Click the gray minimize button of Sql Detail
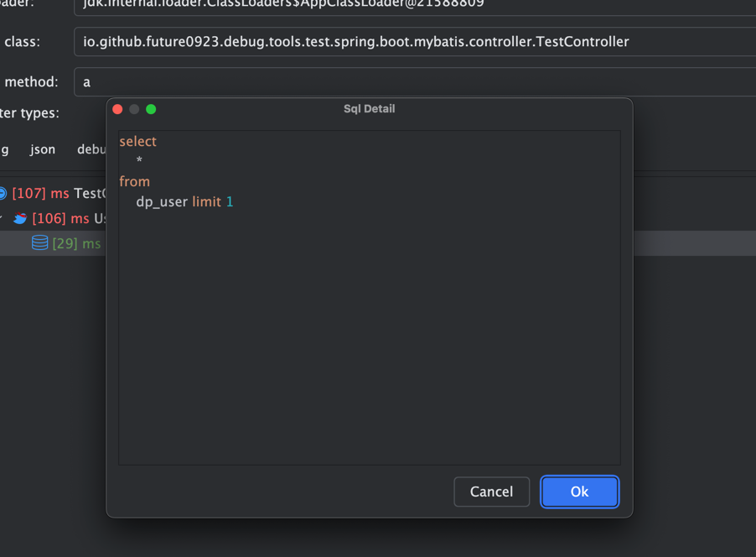Viewport: 756px width, 557px height. (134, 109)
